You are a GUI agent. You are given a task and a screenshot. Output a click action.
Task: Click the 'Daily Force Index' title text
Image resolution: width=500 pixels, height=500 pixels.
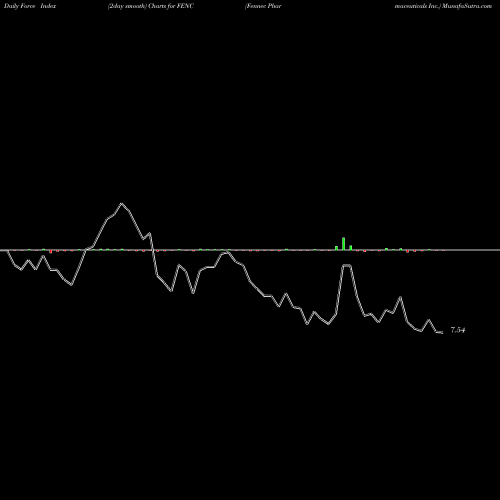pos(30,6)
